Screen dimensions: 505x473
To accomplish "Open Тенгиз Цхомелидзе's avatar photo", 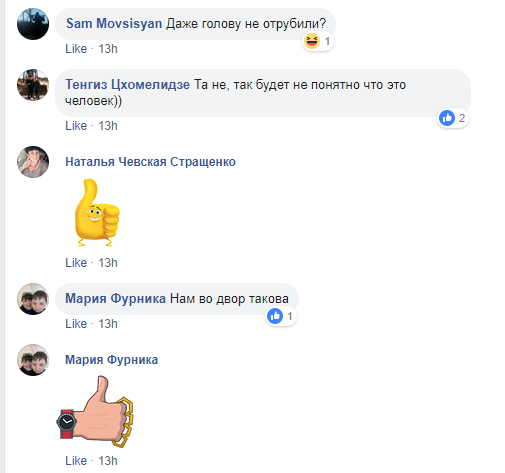I will click(x=33, y=85).
